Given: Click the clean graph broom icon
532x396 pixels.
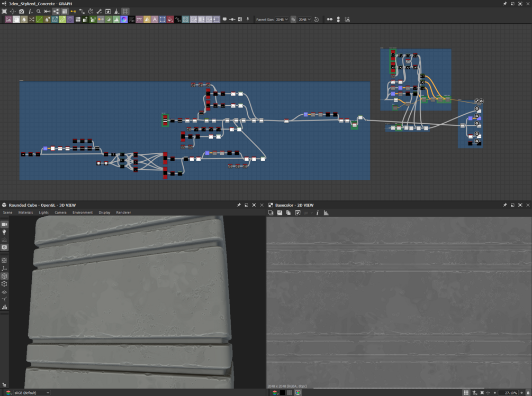Looking at the screenshot, I should pyautogui.click(x=116, y=12).
